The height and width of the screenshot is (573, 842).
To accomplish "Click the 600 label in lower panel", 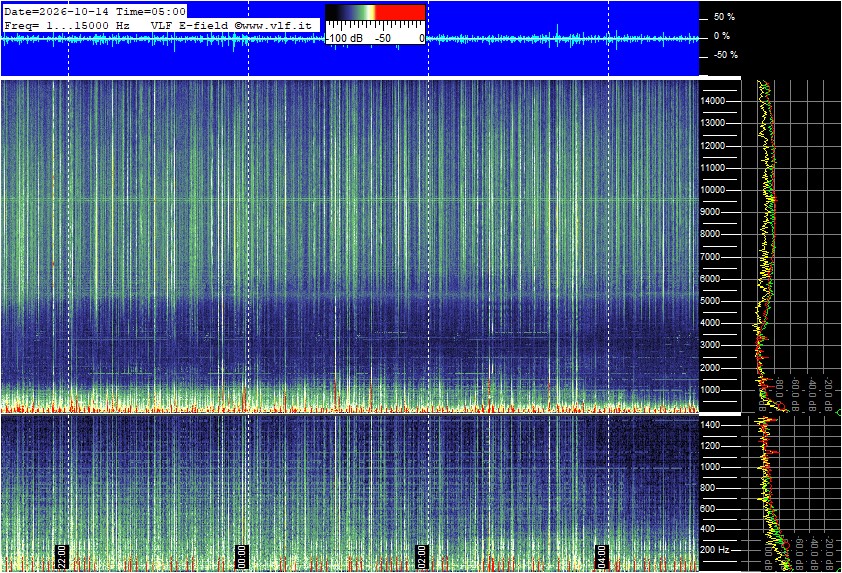I will pyautogui.click(x=708, y=509).
